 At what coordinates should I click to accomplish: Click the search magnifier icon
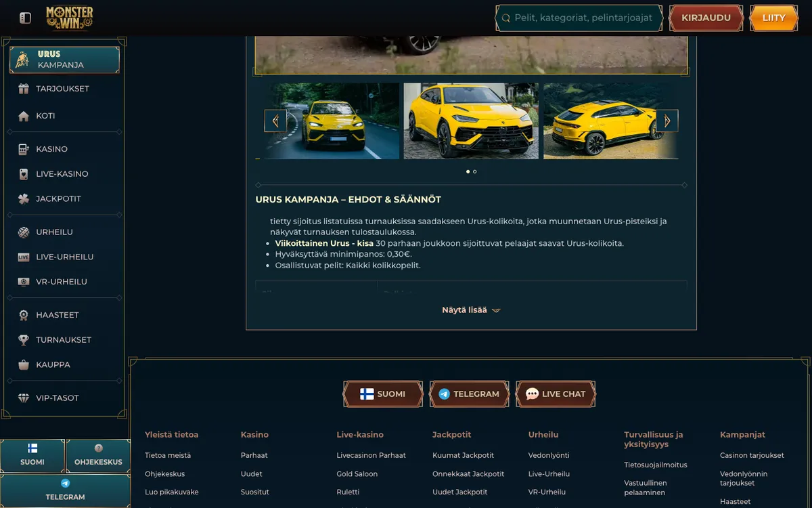coord(505,18)
